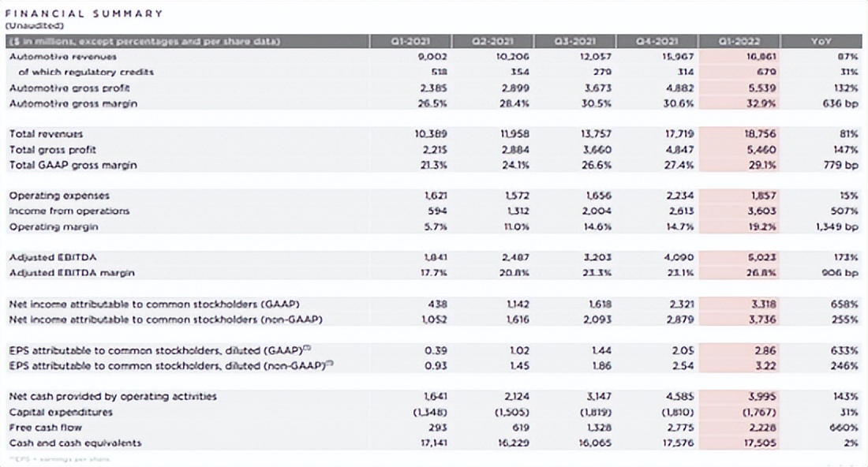Select the Total revenues row label
868x467 pixels.
coord(46,134)
